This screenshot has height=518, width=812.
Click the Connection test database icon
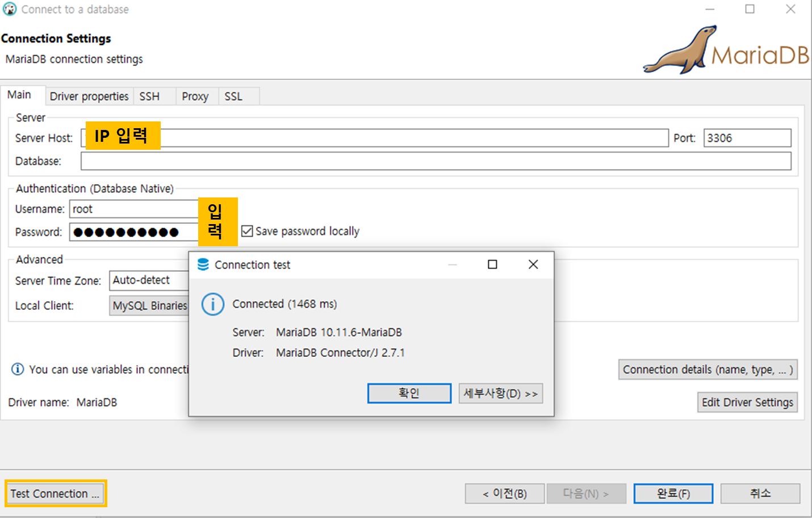pyautogui.click(x=203, y=264)
